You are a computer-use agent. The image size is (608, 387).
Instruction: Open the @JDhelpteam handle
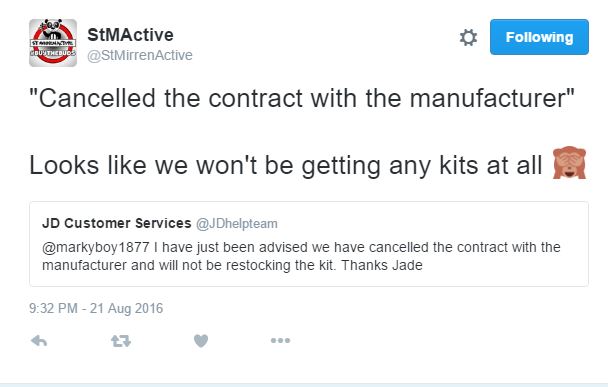coord(237,224)
